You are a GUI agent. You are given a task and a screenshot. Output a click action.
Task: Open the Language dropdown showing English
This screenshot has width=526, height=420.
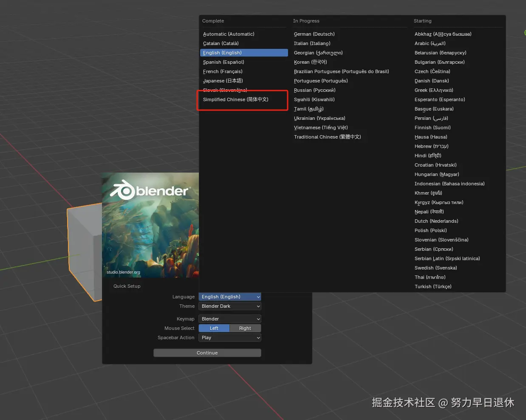pyautogui.click(x=230, y=297)
